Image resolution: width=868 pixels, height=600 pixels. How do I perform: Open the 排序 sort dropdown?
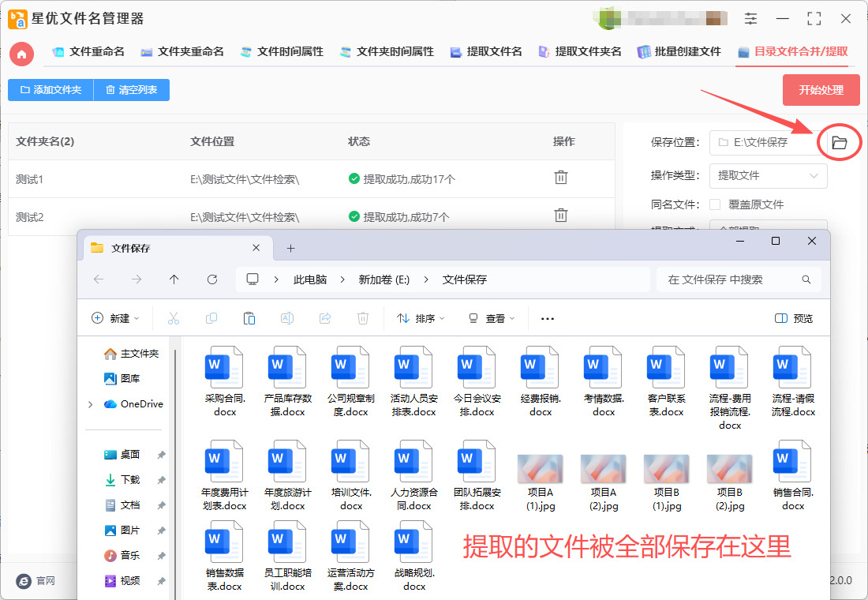(421, 318)
